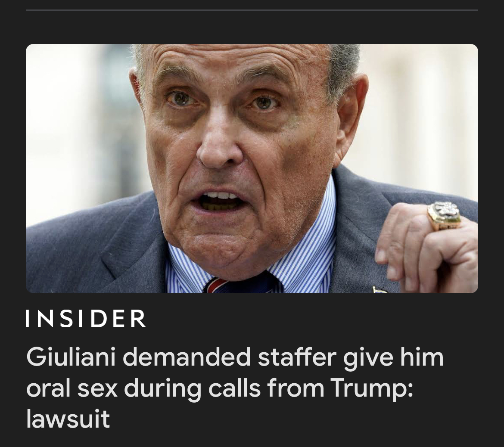This screenshot has width=504, height=447.
Task: Click "give him" at headline's first line end
Action: (394, 357)
